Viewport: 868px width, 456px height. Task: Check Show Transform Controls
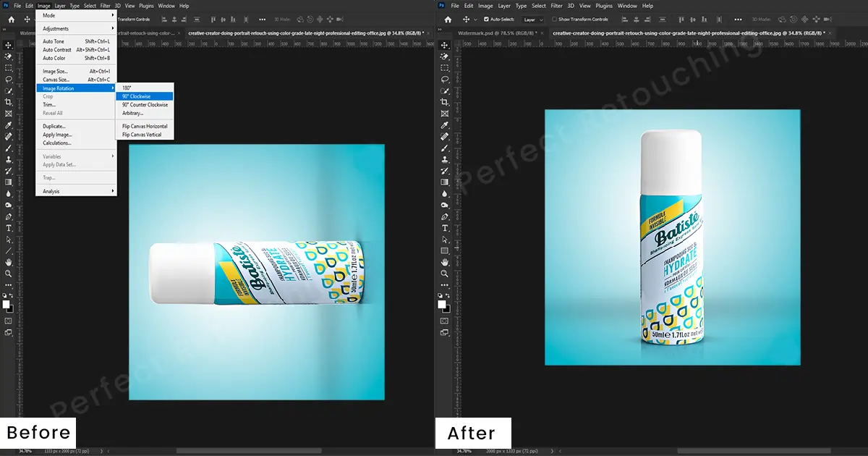(x=555, y=20)
